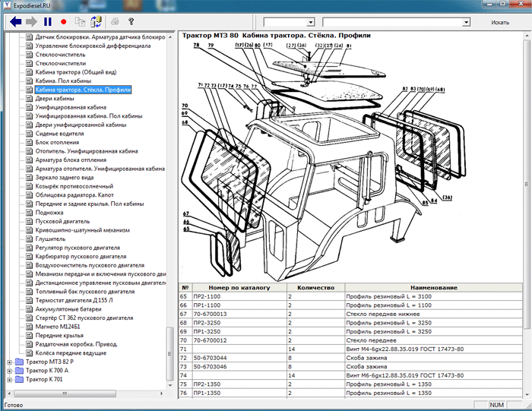
Task: Select catalog number 70-6700013 cell
Action: (x=239, y=314)
